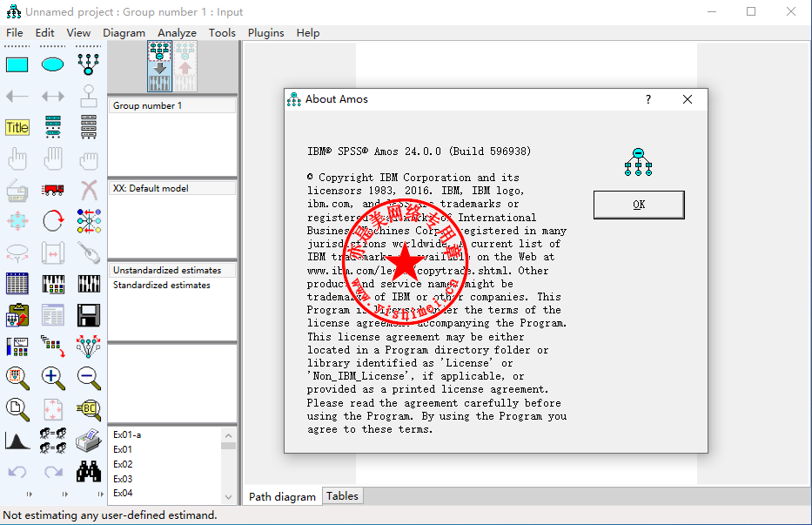The image size is (812, 525).
Task: Select the single-headed Draw paths arrow tool
Action: (17, 97)
